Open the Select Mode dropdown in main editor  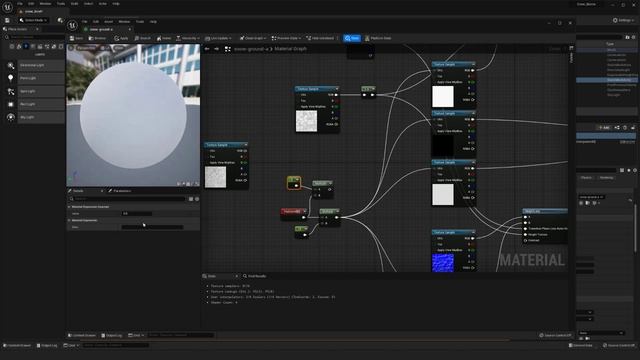coord(34,20)
